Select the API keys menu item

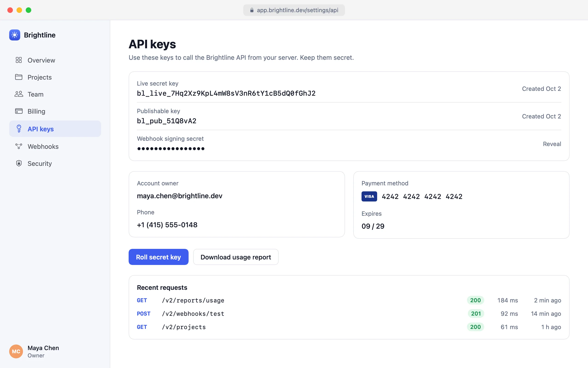coord(55,129)
